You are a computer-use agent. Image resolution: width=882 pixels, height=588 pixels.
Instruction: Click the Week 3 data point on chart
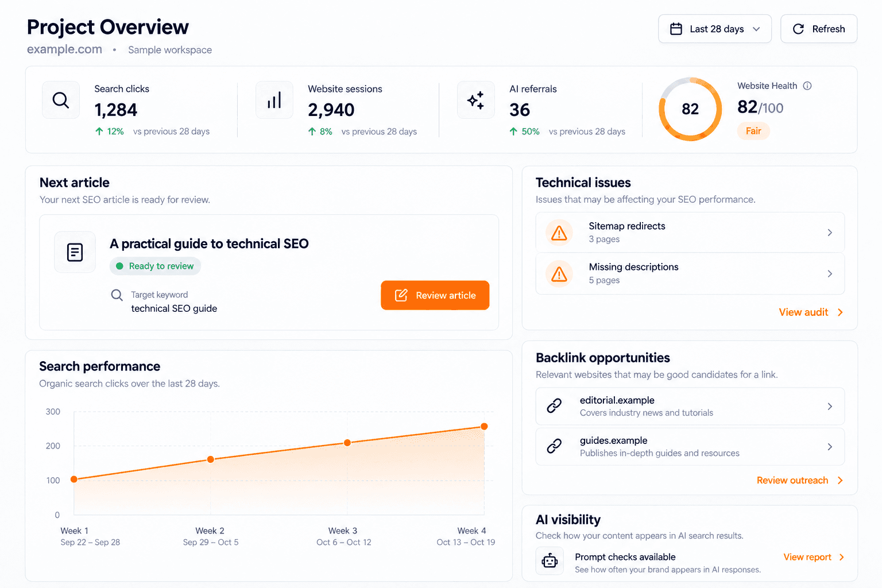[x=347, y=443]
